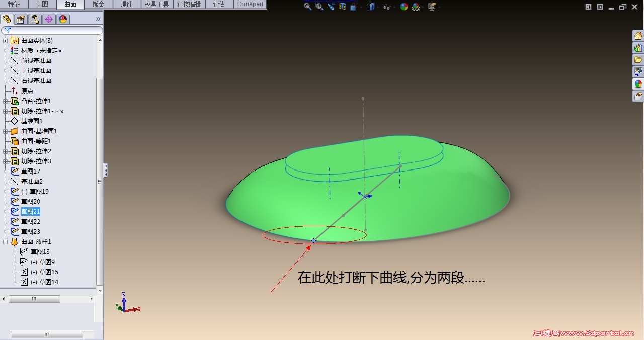Viewport: 644px width, 340px height.
Task: Click the Hide/Show Items glasses icon
Action: pyautogui.click(x=386, y=7)
